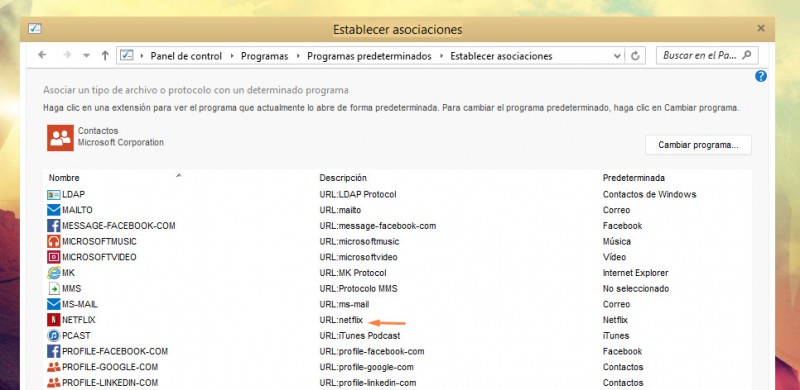Click the PROFILE-LINKEDIN-COM contacts icon
This screenshot has width=800, height=390.
point(54,383)
